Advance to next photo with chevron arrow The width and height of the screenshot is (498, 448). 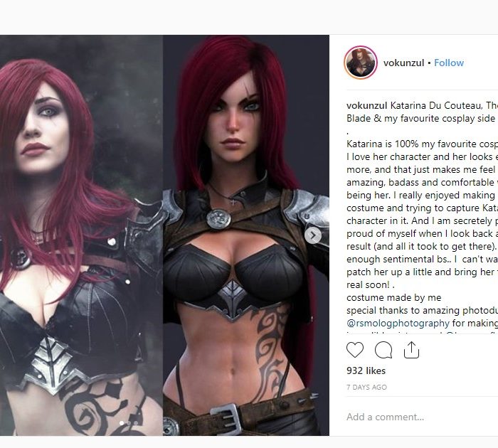313,235
